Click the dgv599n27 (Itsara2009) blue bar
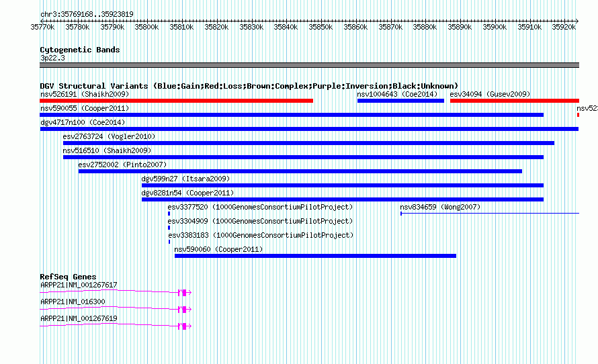The width and height of the screenshot is (598, 364). pos(343,185)
